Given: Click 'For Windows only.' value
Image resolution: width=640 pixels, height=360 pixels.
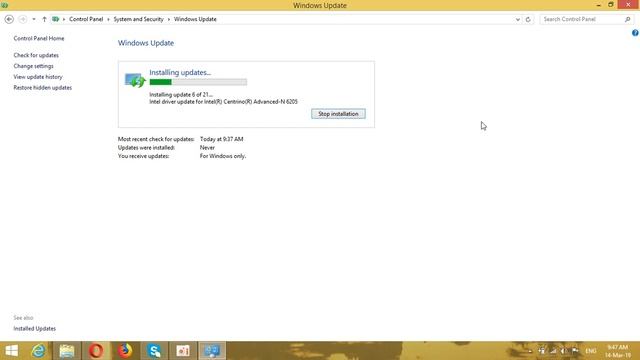Looking at the screenshot, I should pyautogui.click(x=222, y=156).
